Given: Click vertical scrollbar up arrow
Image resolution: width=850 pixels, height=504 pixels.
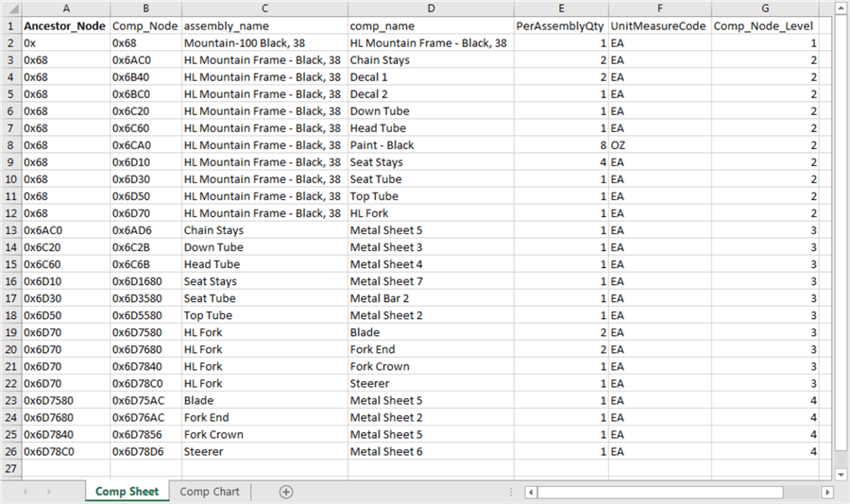Looking at the screenshot, I should (841, 8).
